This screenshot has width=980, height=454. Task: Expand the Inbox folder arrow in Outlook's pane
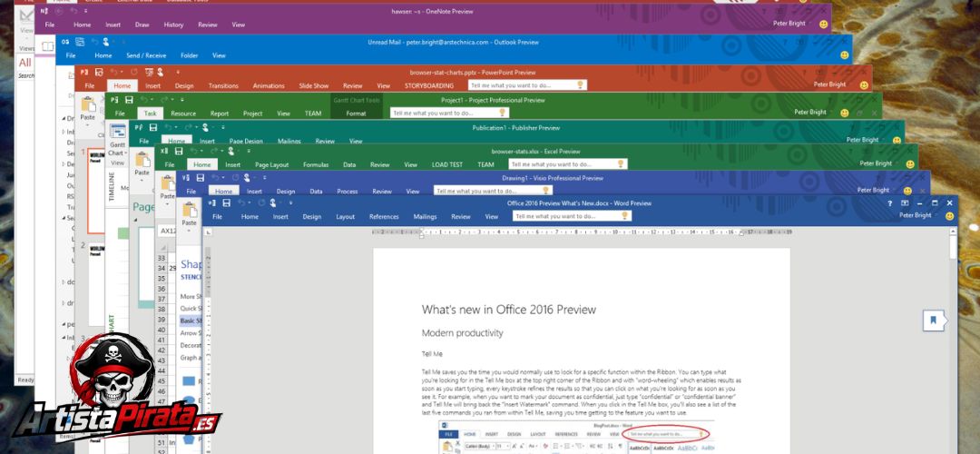coord(64,132)
